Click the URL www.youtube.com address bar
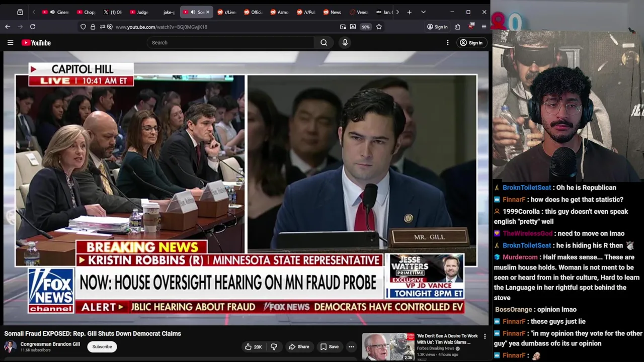Image resolution: width=644 pixels, height=362 pixels. [x=161, y=27]
